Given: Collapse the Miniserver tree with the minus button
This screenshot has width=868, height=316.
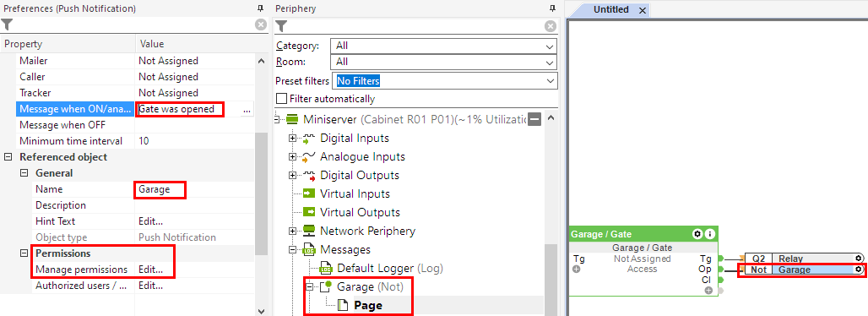Looking at the screenshot, I should 534,119.
